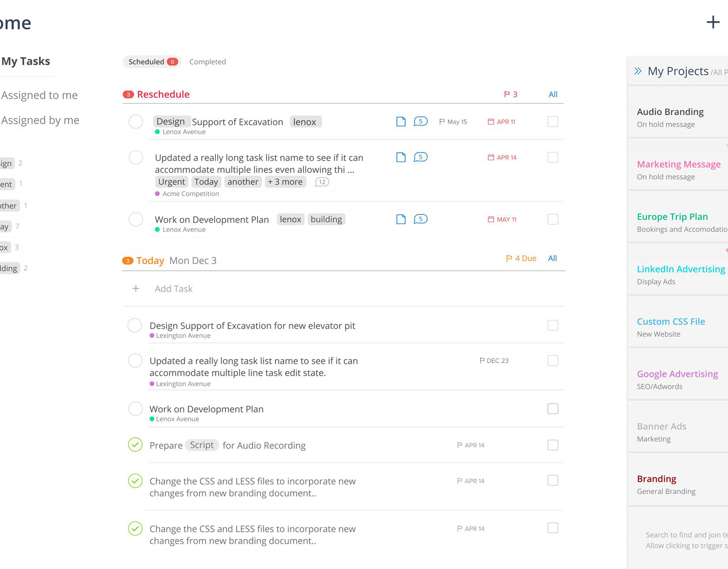Click the plus icon beside Add Task
728x569 pixels.
point(136,289)
